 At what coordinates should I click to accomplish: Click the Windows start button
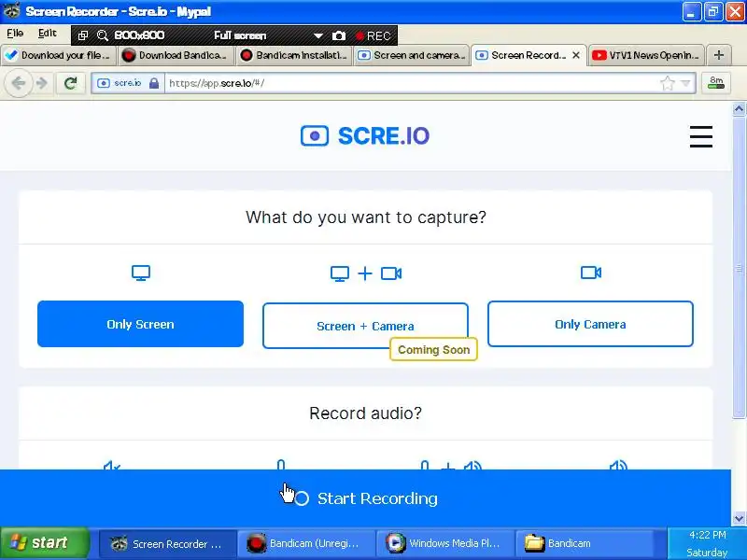pos(44,543)
